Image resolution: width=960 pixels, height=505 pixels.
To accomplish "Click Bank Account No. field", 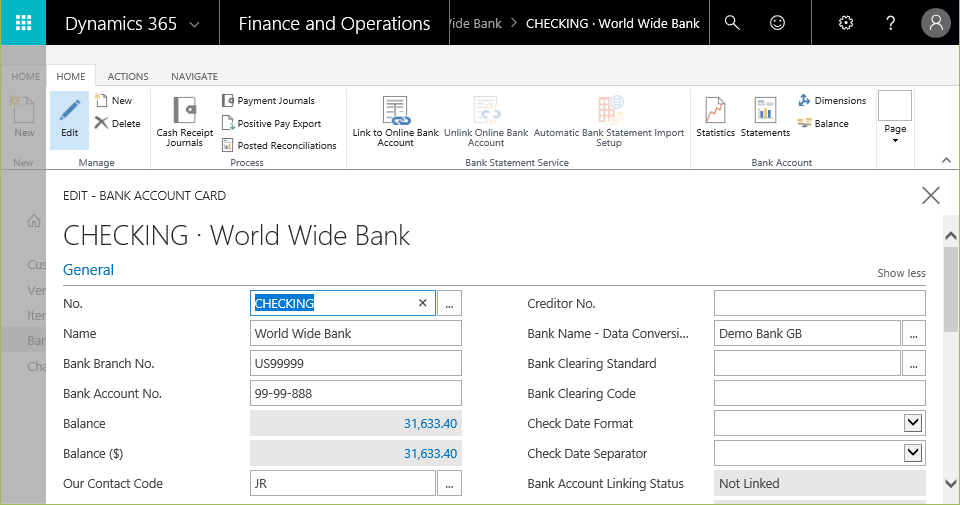I will point(356,394).
